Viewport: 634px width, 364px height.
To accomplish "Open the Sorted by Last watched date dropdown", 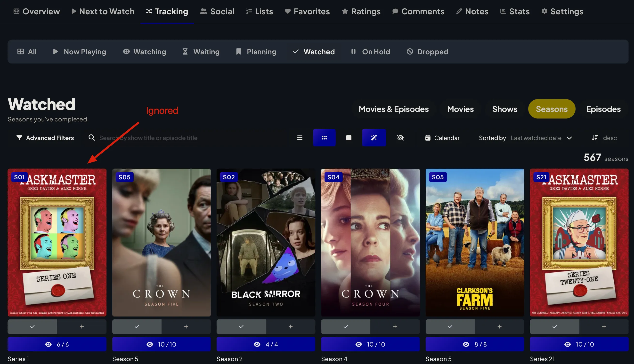I will pos(525,138).
